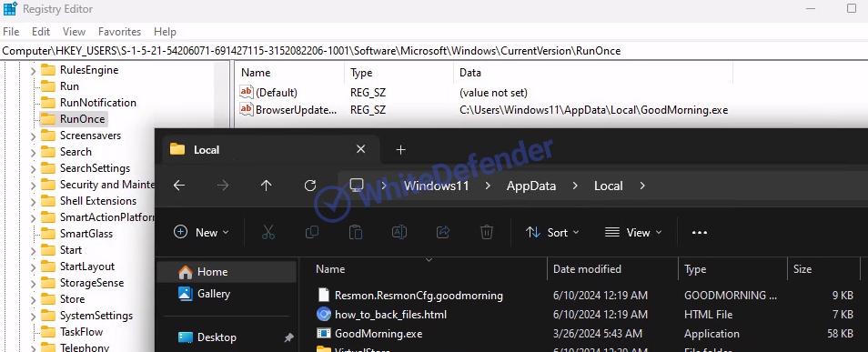
Task: Click the registry path address bar
Action: point(434,51)
